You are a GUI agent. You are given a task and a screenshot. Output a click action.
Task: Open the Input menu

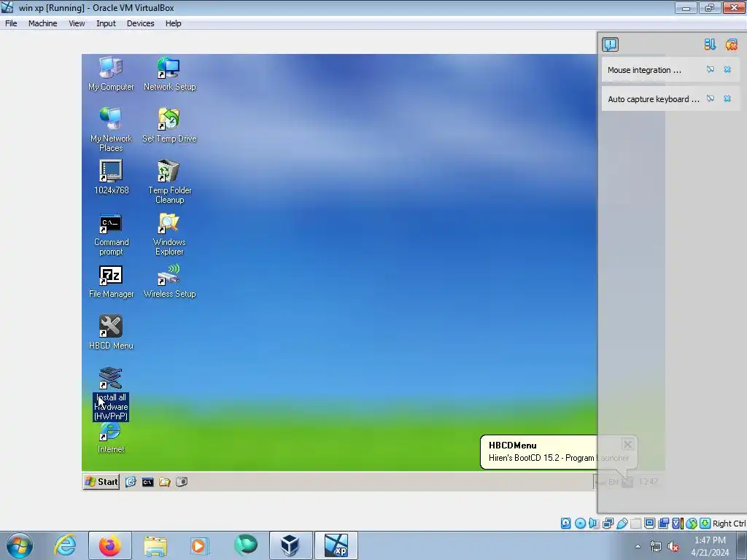[106, 23]
